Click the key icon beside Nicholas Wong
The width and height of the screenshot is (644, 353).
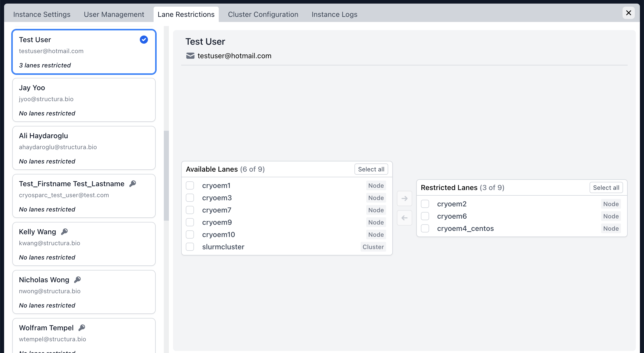(77, 280)
